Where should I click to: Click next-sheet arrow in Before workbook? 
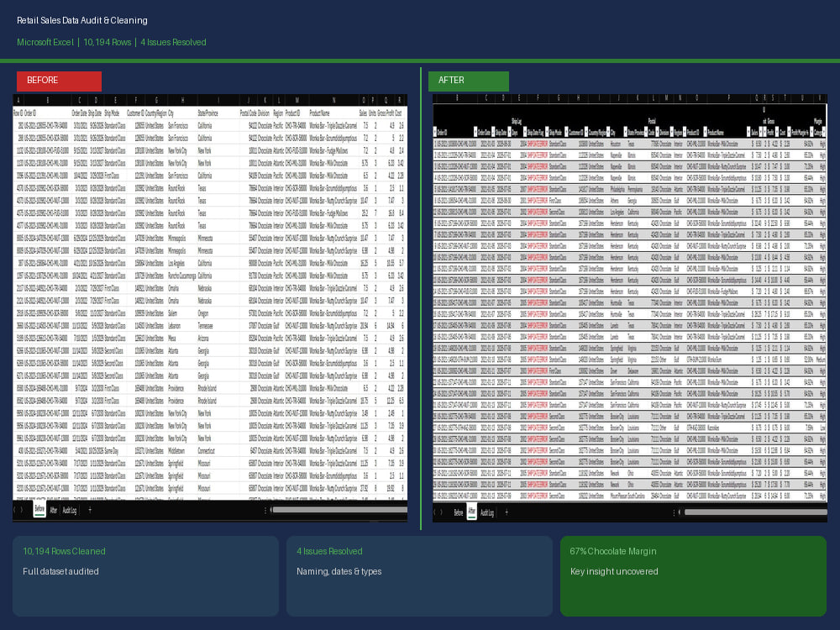point(22,510)
